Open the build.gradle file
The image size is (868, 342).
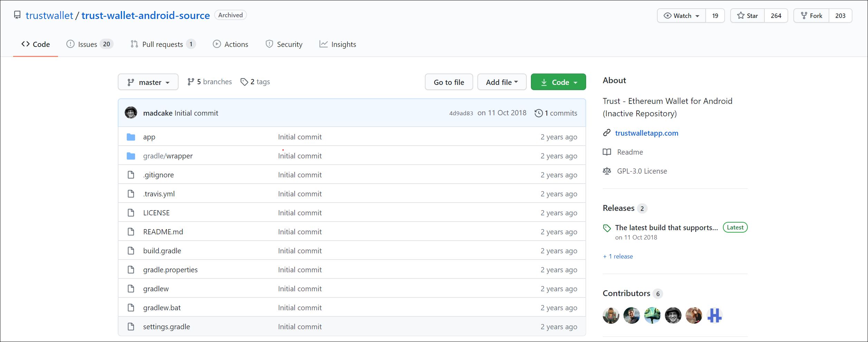tap(162, 251)
